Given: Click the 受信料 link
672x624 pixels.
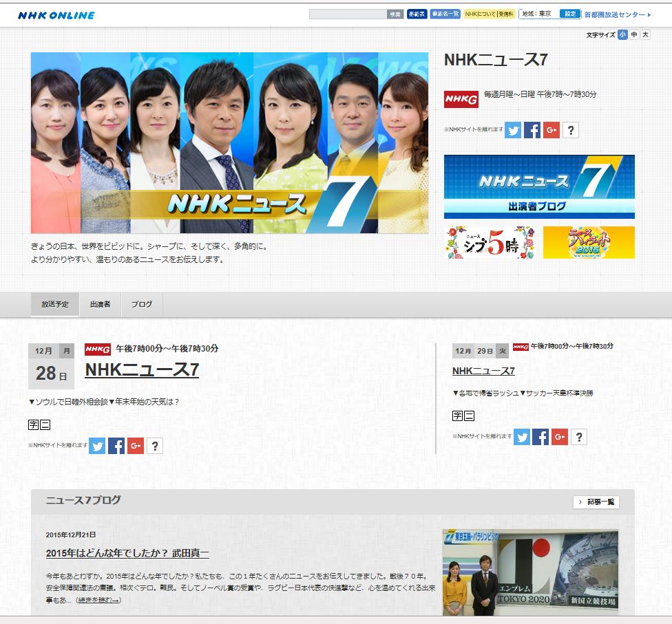Looking at the screenshot, I should pos(505,14).
